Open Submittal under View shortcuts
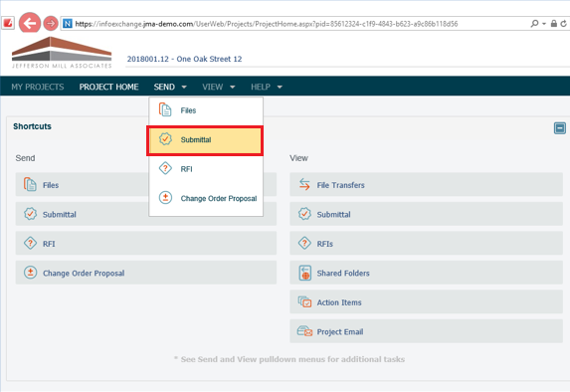The image size is (570, 392). pos(426,214)
